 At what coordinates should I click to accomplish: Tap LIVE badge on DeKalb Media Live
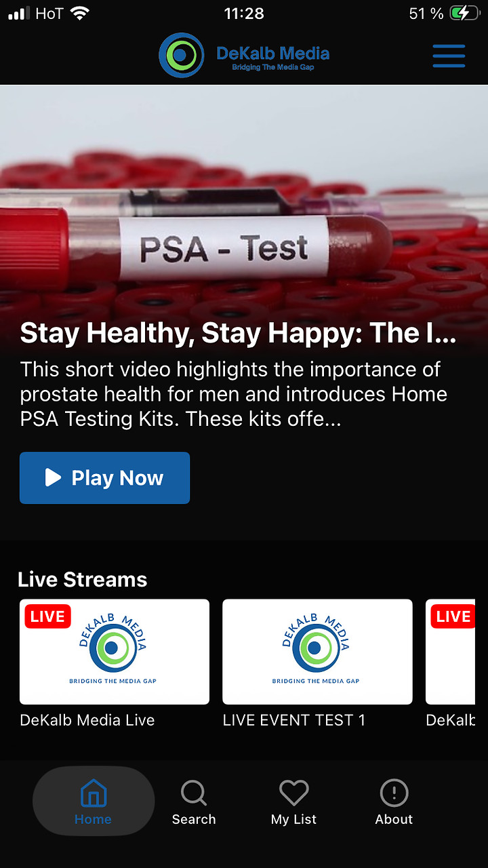(x=47, y=616)
